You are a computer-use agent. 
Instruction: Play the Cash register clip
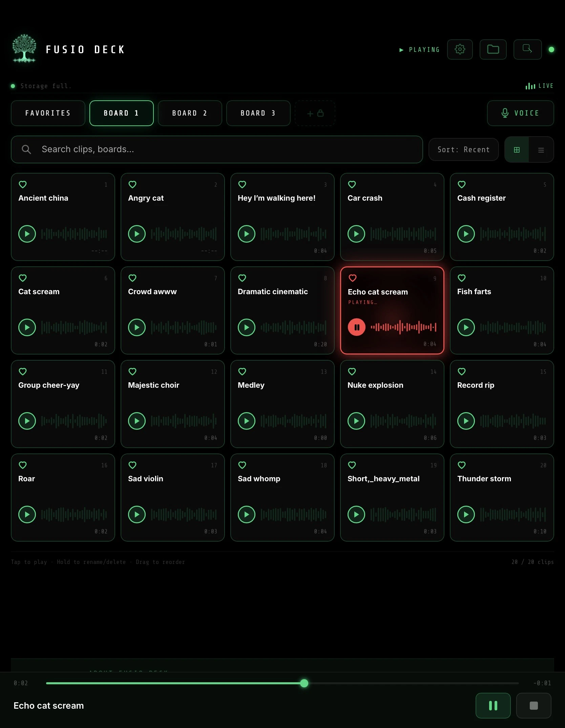(x=466, y=234)
